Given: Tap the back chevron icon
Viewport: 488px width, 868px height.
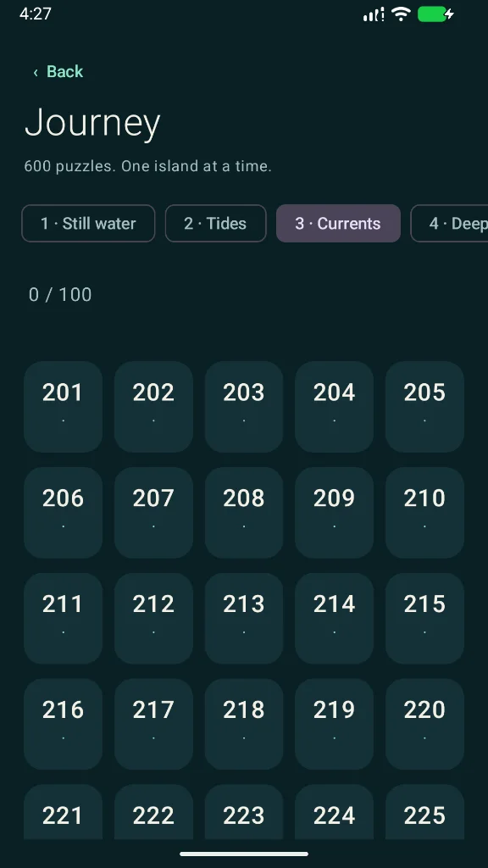Looking at the screenshot, I should coord(36,73).
